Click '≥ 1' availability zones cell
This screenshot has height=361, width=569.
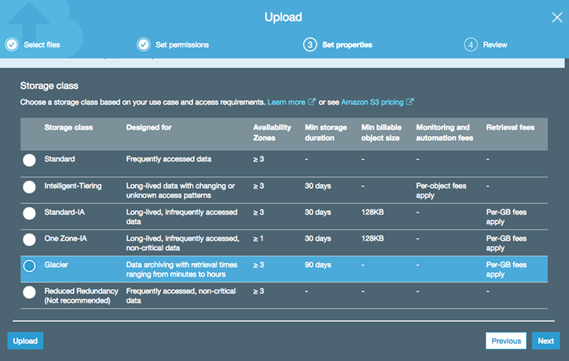tap(258, 239)
